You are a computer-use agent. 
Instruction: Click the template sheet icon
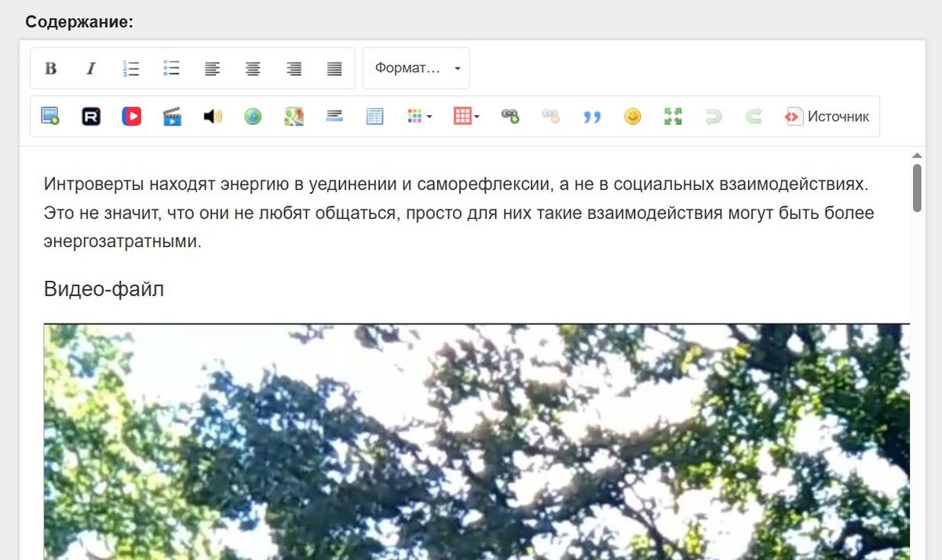(x=375, y=117)
